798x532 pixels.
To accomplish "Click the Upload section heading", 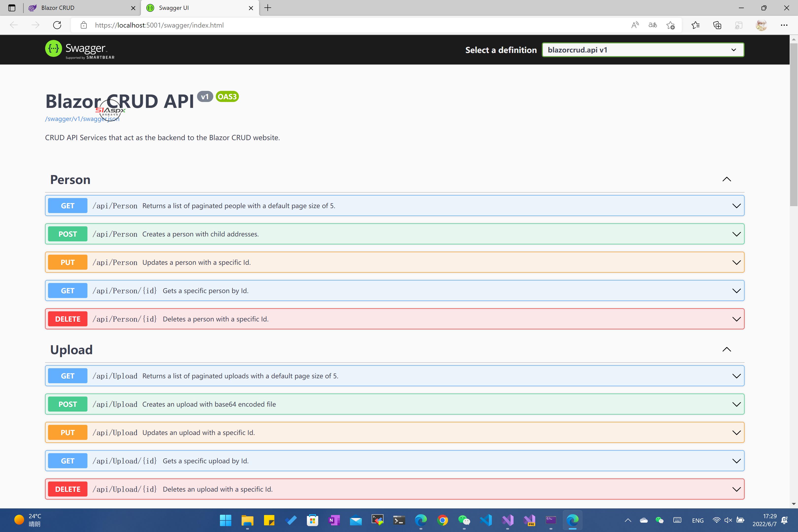I will [71, 350].
